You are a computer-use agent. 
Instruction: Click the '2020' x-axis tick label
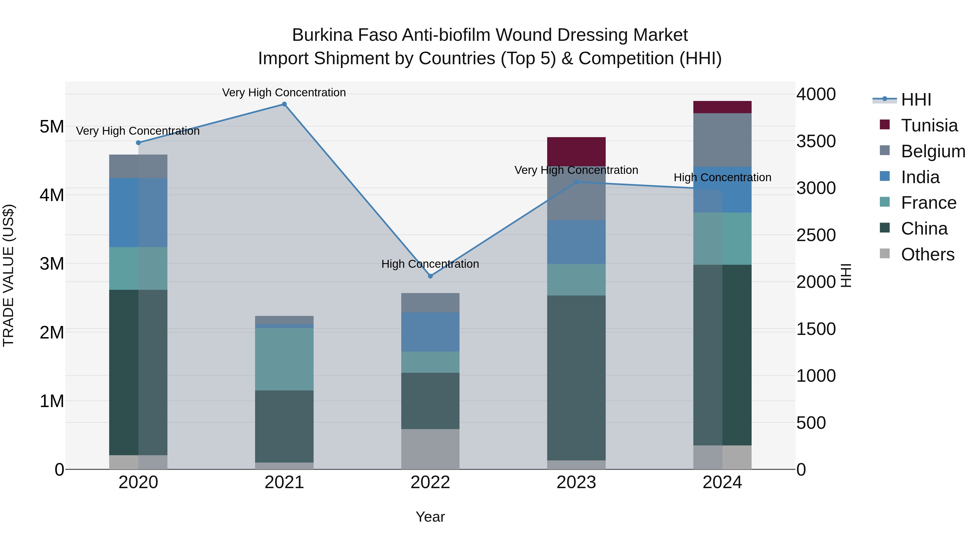click(138, 482)
